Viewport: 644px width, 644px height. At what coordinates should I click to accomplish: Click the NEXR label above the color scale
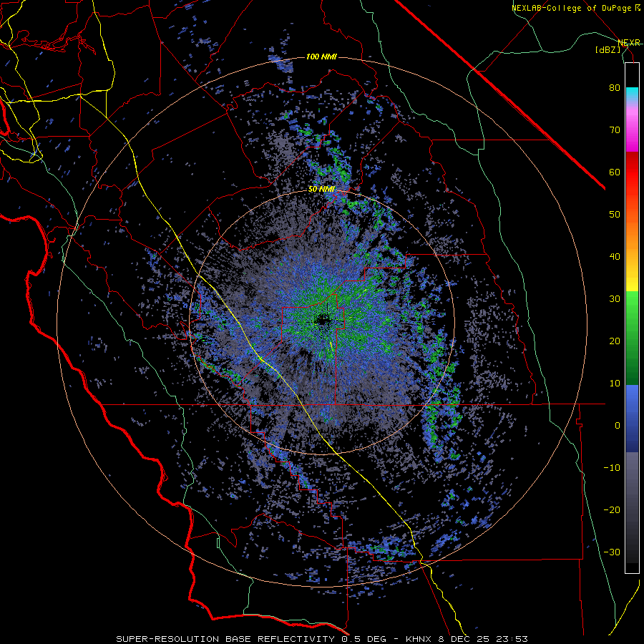[x=629, y=42]
